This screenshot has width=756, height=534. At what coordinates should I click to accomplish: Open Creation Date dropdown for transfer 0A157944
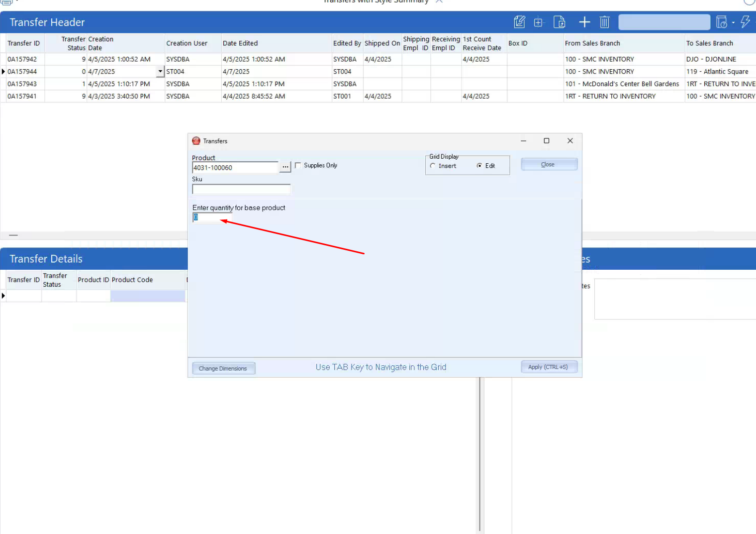pos(160,72)
